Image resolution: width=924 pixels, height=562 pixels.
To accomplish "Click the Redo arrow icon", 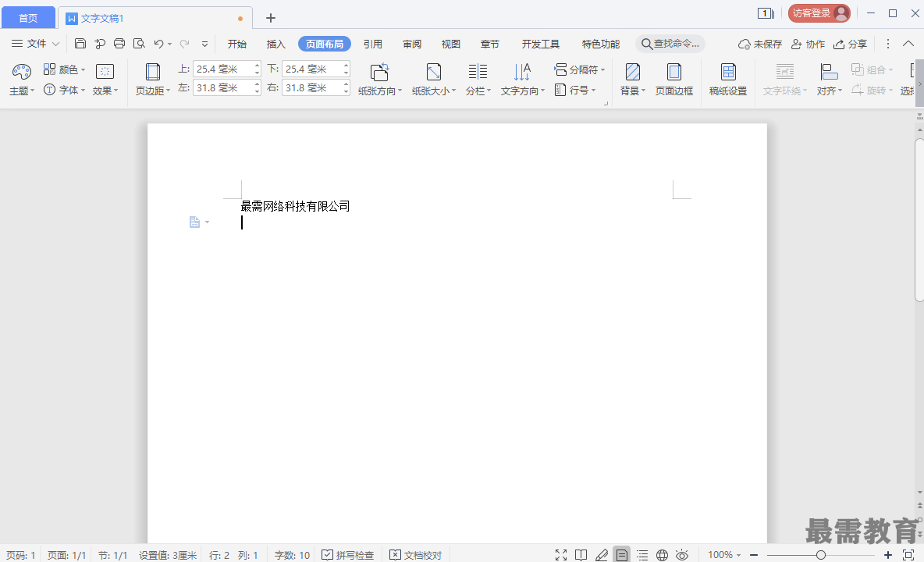I will pos(184,44).
